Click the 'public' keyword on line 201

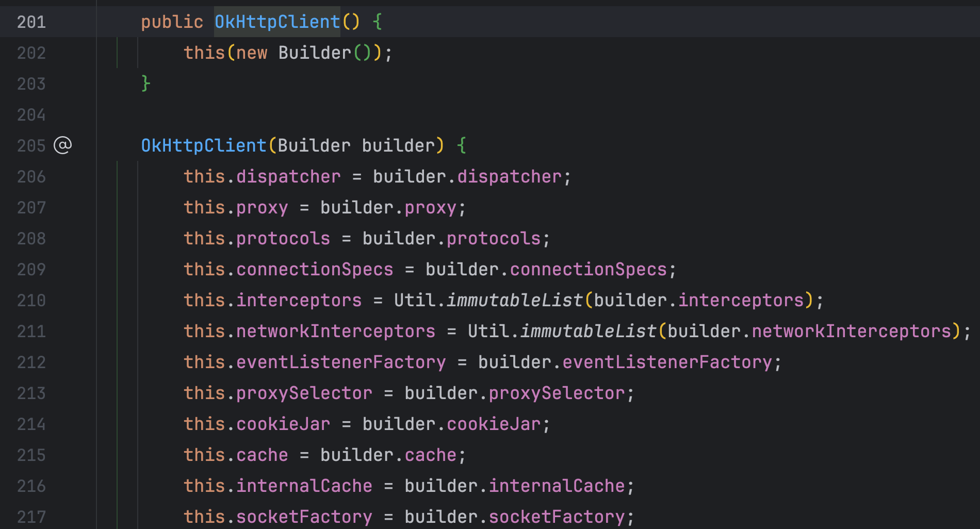(172, 22)
